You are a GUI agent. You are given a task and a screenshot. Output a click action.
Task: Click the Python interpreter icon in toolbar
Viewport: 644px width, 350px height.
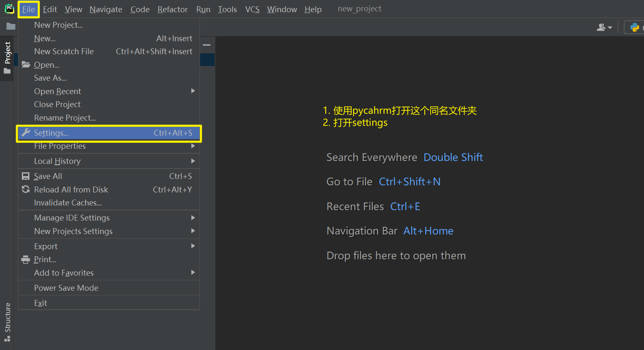634,28
